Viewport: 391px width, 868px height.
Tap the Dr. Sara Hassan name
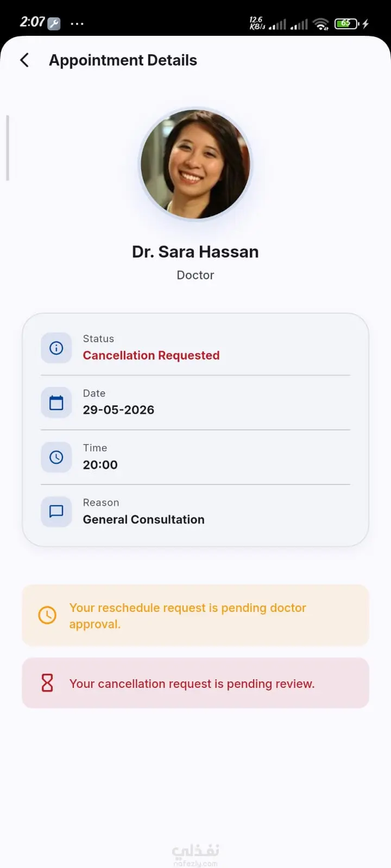pyautogui.click(x=195, y=252)
